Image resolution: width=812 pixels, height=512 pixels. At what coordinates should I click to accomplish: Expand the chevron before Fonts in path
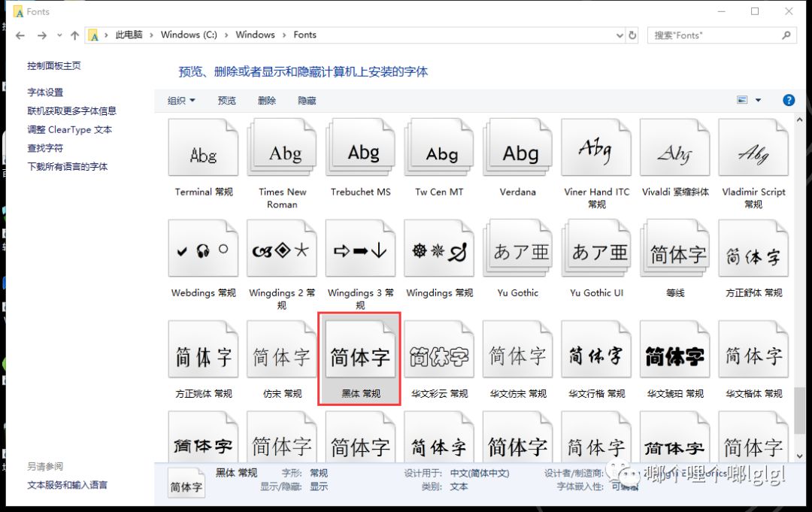[x=283, y=35]
